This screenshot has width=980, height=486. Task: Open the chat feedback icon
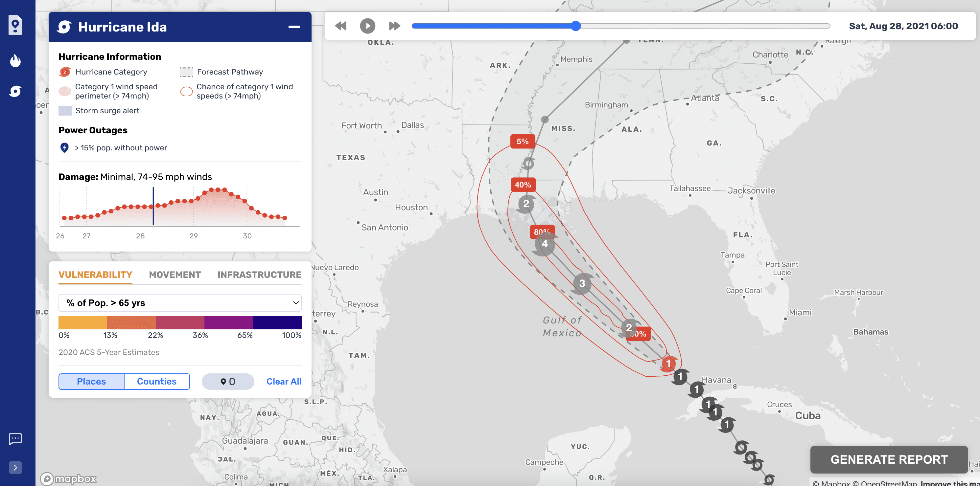click(x=15, y=438)
